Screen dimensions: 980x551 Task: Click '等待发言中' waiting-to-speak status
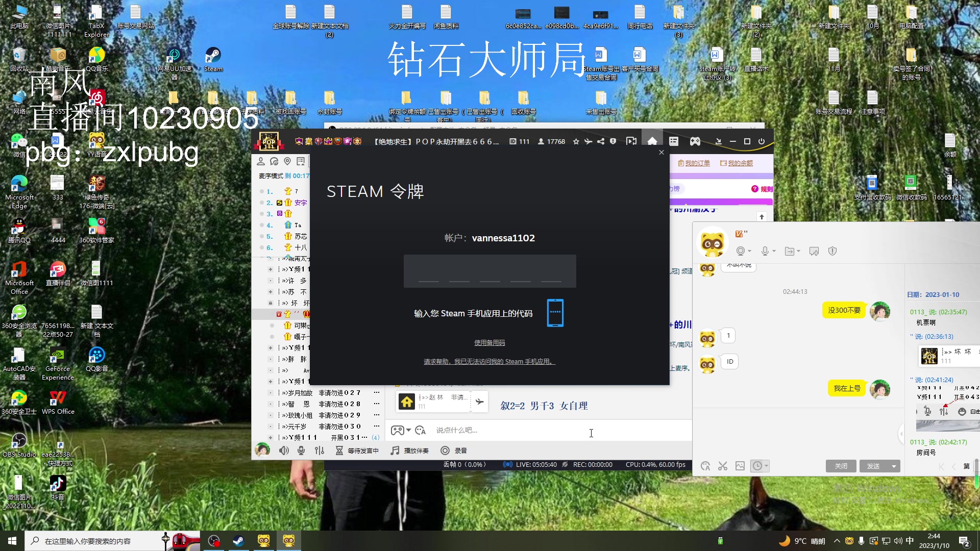click(x=357, y=450)
